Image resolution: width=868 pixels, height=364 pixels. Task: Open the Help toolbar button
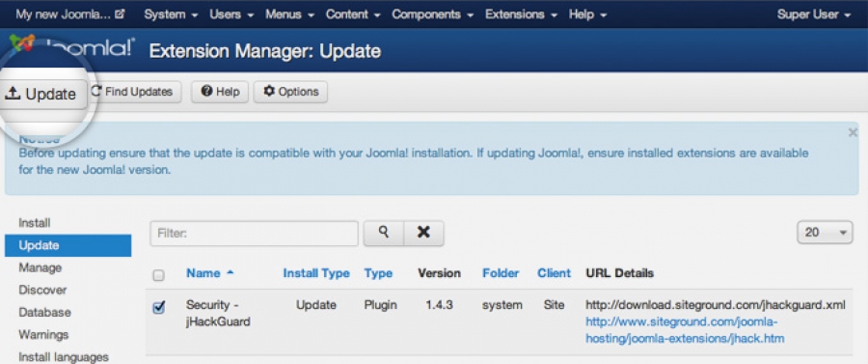(220, 92)
